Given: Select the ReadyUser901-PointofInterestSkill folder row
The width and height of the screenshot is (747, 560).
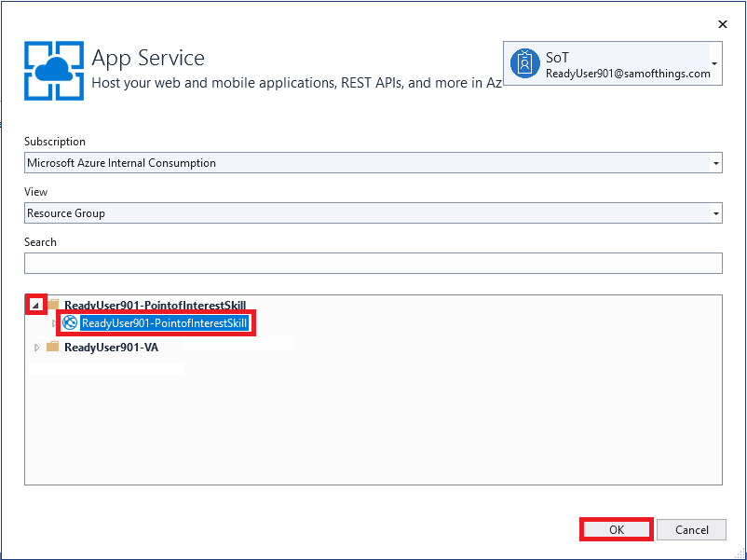Looking at the screenshot, I should pos(155,306).
